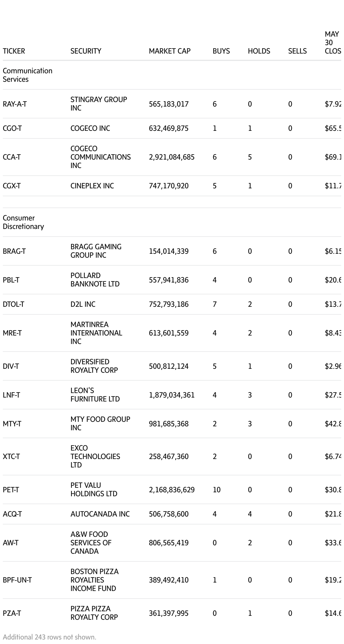Click the HOLDS column header
344x644 pixels.
coord(259,51)
